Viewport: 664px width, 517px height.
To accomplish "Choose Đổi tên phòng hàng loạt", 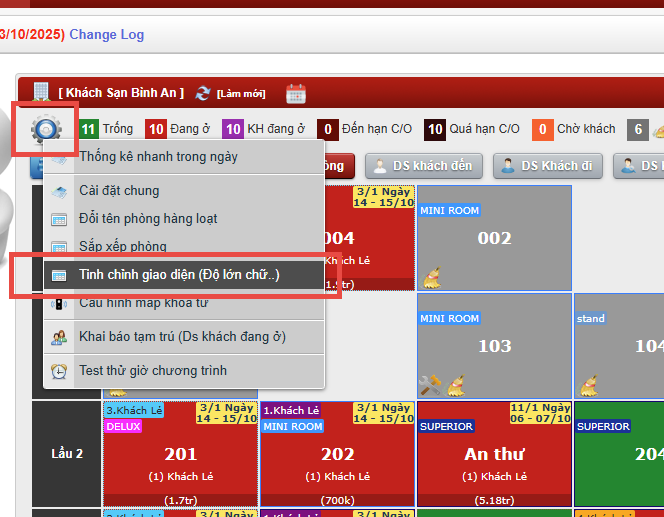I will [x=148, y=219].
